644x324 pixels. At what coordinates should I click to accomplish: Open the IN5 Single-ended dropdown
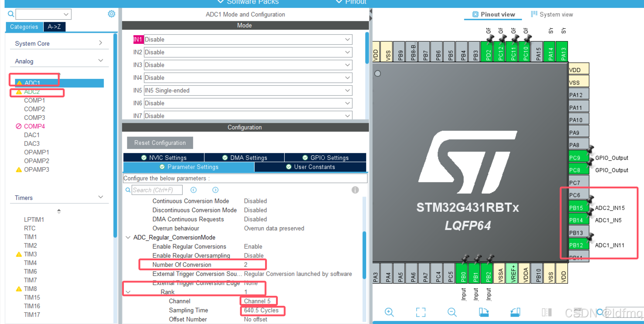pyautogui.click(x=248, y=90)
